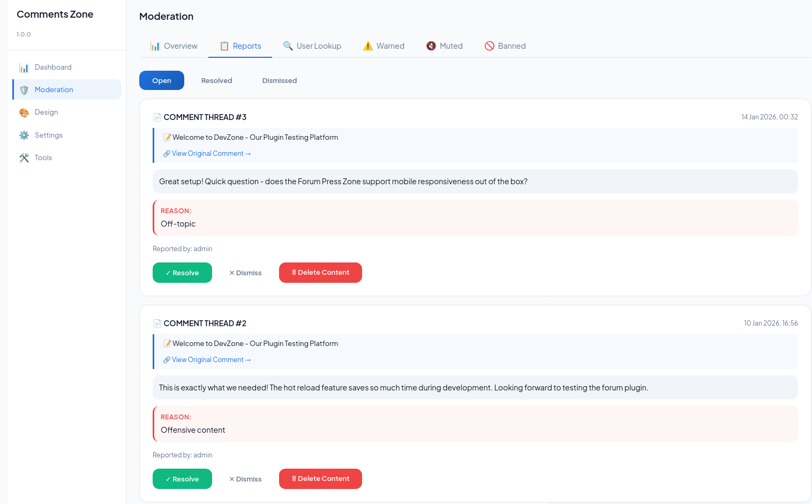The image size is (812, 504).
Task: Delete content for Comment Thread #3
Action: pyautogui.click(x=320, y=273)
